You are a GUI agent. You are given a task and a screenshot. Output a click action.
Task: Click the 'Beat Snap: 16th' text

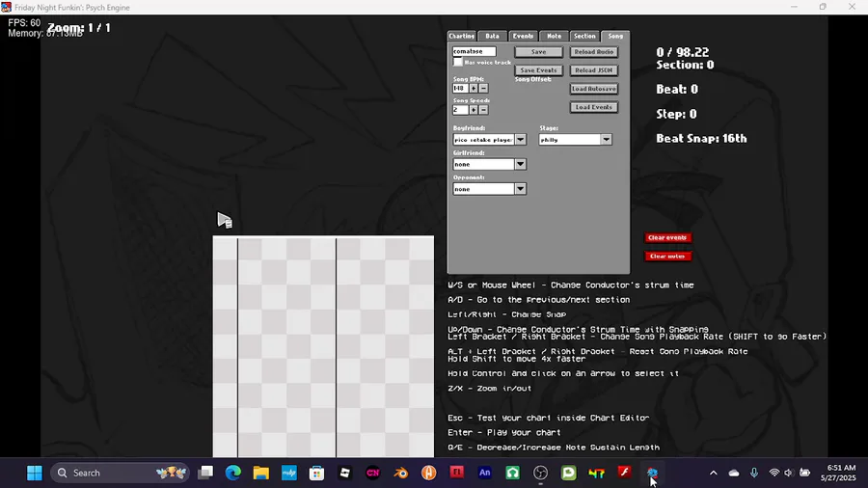pyautogui.click(x=701, y=138)
